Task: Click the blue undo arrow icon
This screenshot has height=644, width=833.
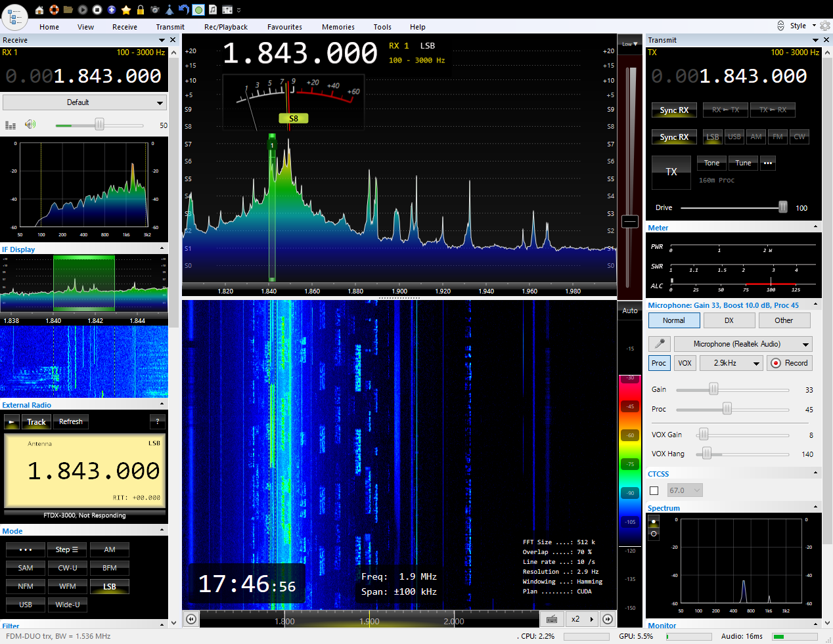Action: click(184, 10)
